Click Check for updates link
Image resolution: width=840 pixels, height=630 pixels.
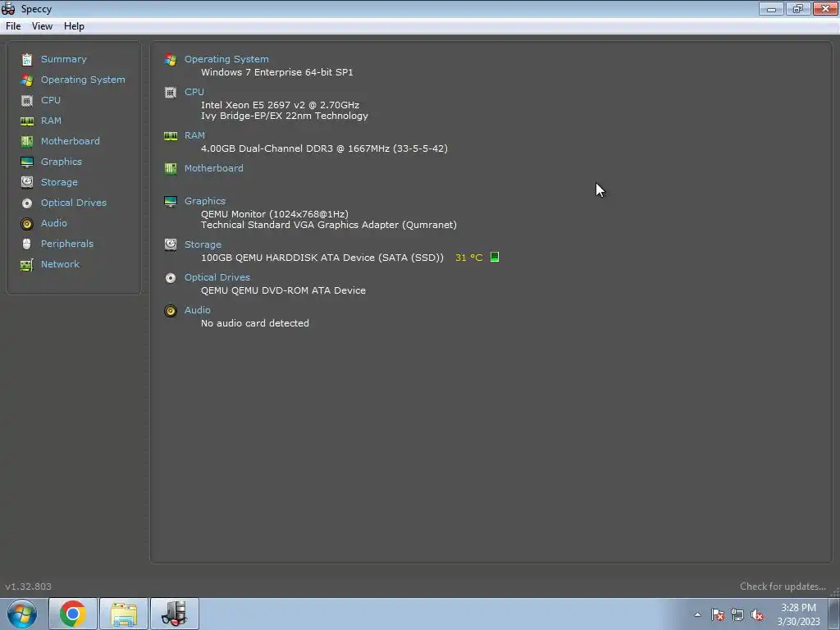click(783, 586)
